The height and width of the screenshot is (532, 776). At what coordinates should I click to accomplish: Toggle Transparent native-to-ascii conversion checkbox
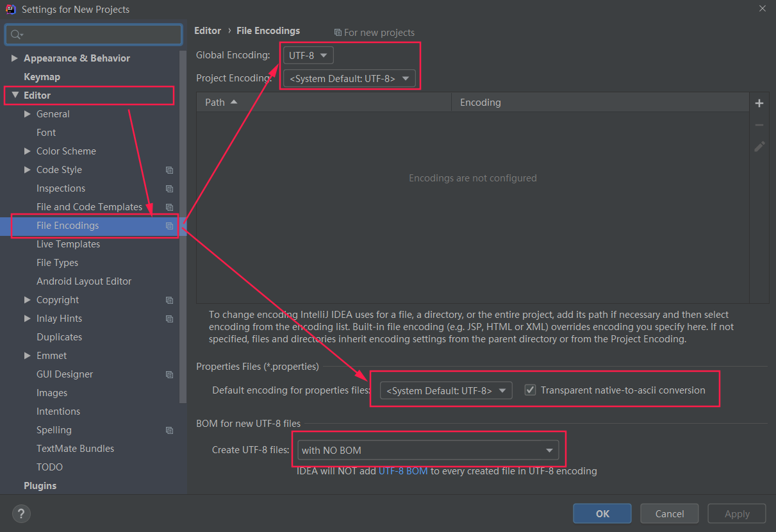(530, 390)
